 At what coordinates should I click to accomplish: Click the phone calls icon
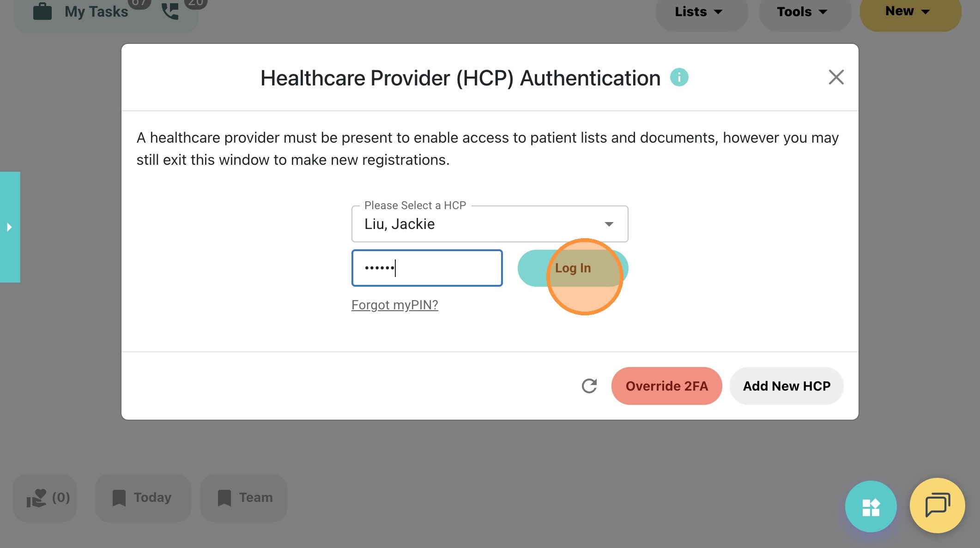(170, 11)
